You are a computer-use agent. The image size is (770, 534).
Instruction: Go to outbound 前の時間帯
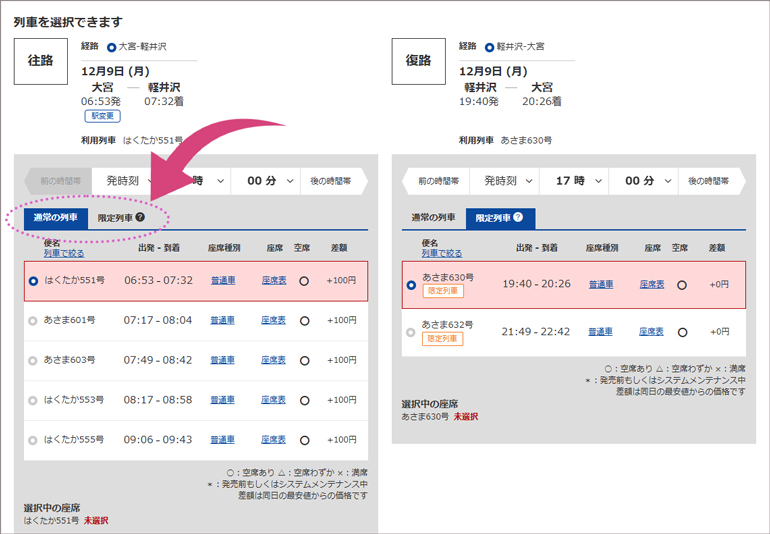pos(58,181)
